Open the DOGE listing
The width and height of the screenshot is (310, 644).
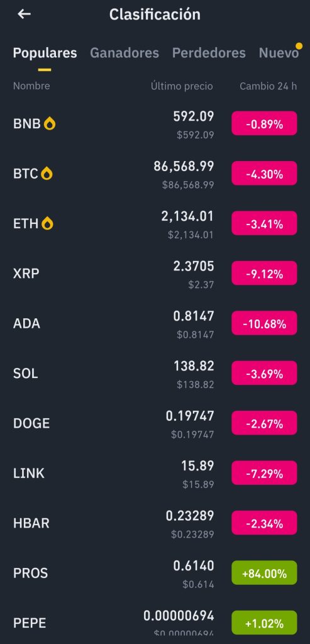click(x=155, y=423)
